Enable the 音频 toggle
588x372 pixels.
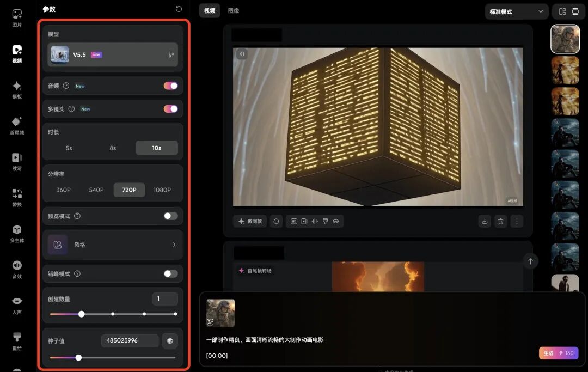[170, 86]
